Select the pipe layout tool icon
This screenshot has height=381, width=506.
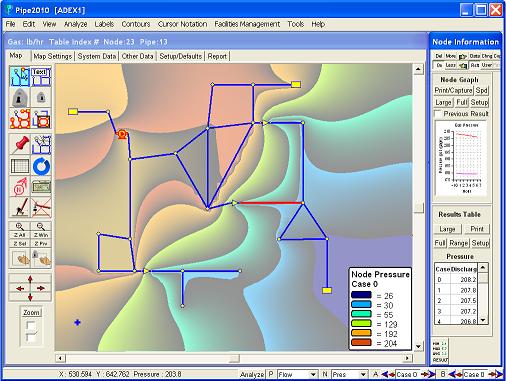pyautogui.click(x=20, y=76)
